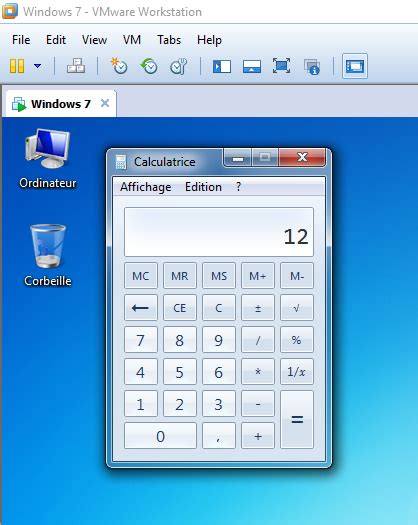418x525 pixels.
Task: Click the MC memory clear button
Action: click(x=141, y=276)
